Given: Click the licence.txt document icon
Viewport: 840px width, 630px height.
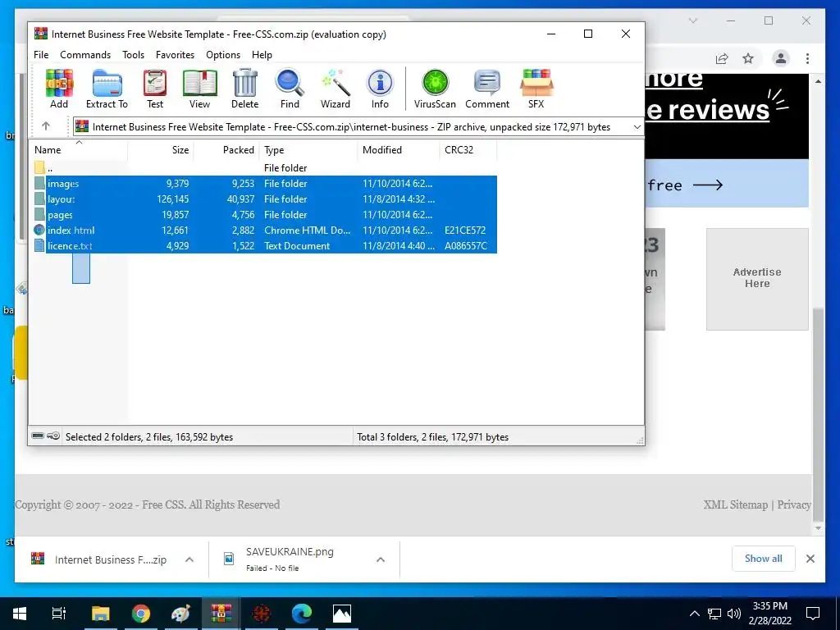Looking at the screenshot, I should pyautogui.click(x=39, y=246).
